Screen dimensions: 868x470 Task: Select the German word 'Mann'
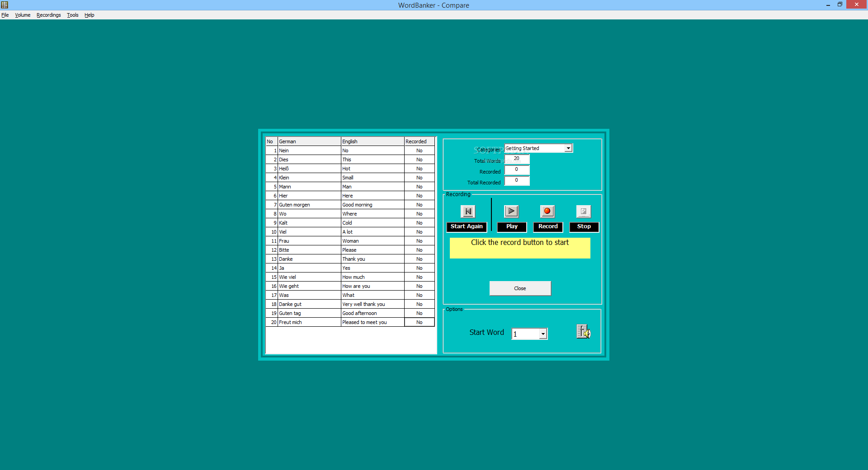pos(309,187)
